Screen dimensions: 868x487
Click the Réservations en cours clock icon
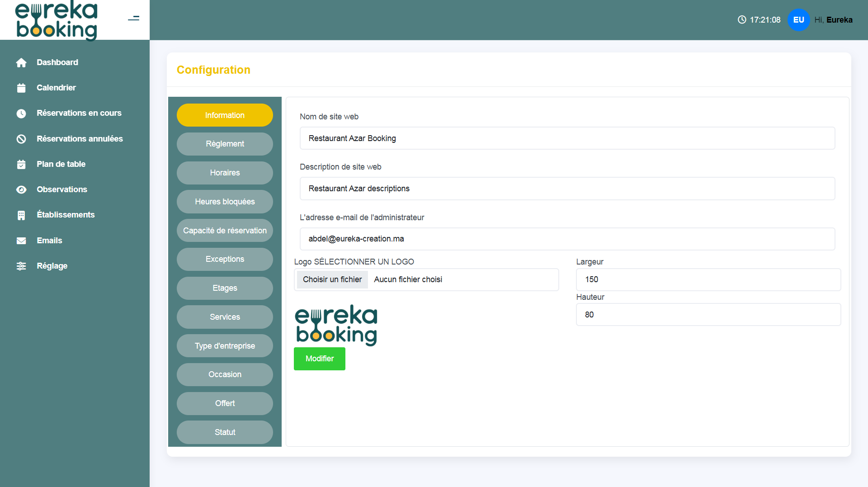(21, 113)
